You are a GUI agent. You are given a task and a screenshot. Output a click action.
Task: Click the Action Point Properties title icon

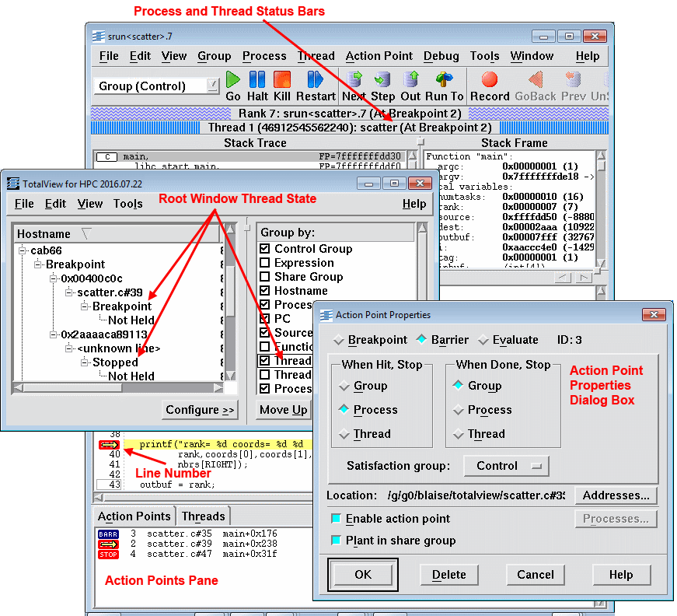326,315
